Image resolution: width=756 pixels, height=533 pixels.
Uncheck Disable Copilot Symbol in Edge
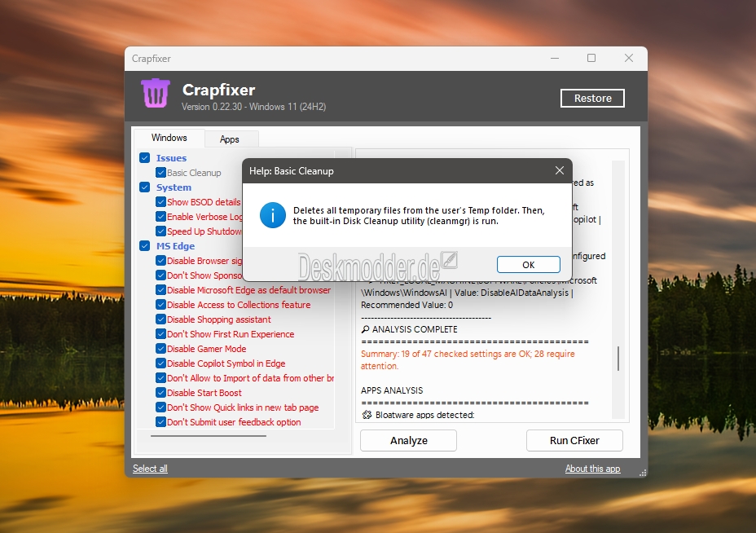(x=161, y=363)
